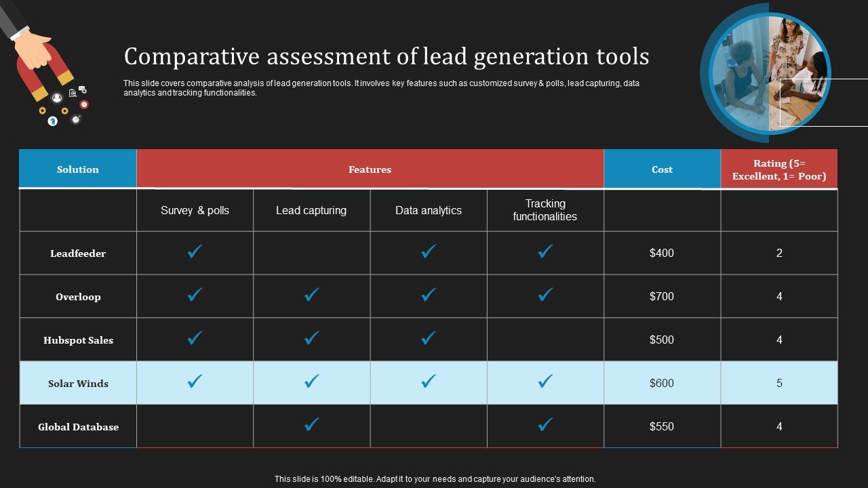Click Overloop's Lead capturing checkmark
Viewport: 868px width, 488px height.
click(311, 295)
